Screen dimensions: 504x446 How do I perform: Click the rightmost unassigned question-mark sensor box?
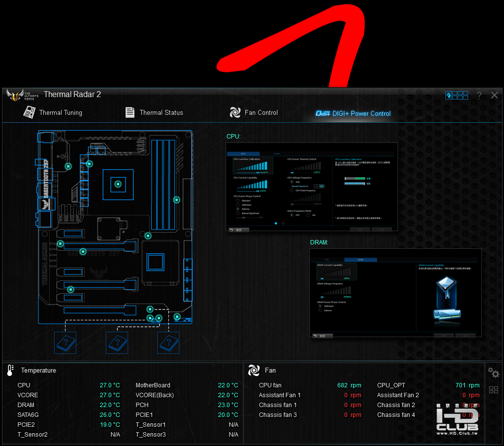[x=168, y=343]
